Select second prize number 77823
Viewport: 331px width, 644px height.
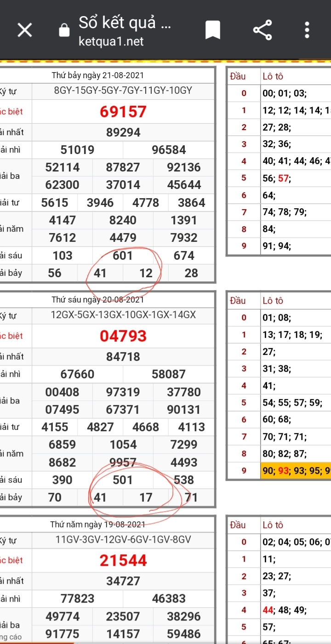coord(78,598)
